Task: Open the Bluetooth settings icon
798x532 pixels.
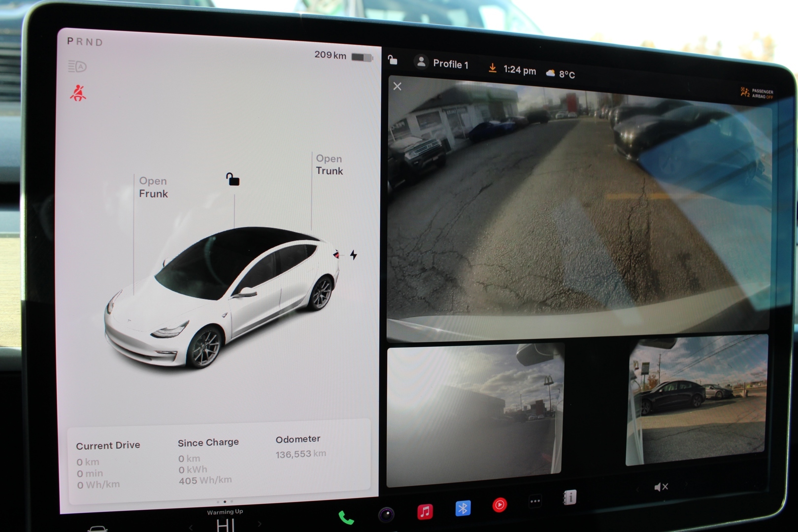Action: tap(463, 508)
